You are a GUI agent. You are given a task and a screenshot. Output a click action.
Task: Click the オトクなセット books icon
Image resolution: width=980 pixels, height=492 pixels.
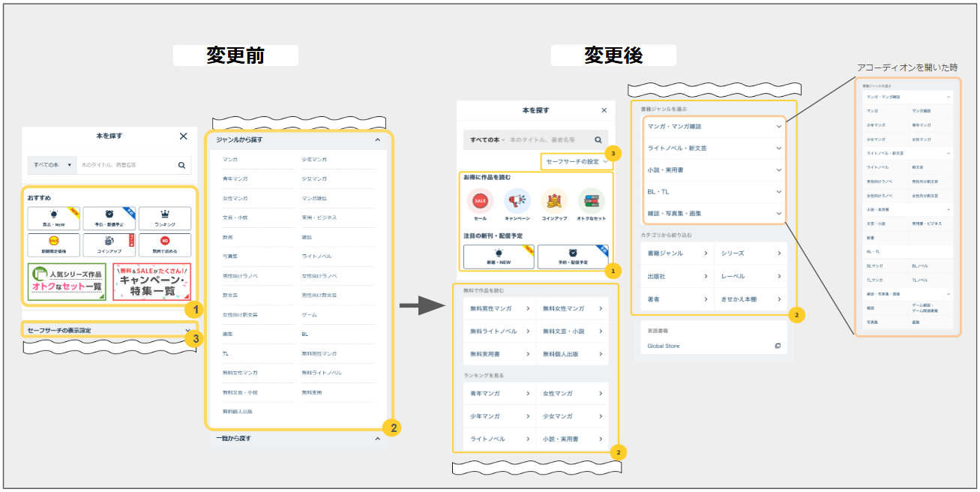coord(592,201)
